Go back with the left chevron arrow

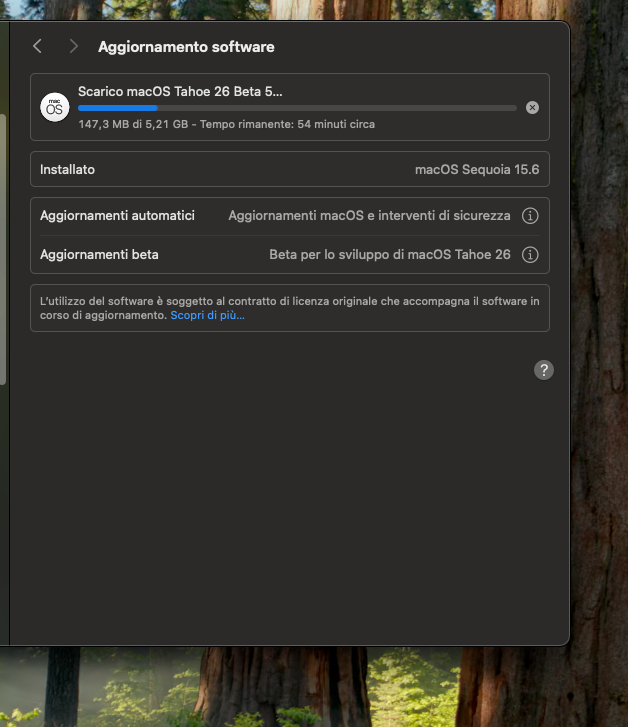pyautogui.click(x=38, y=46)
